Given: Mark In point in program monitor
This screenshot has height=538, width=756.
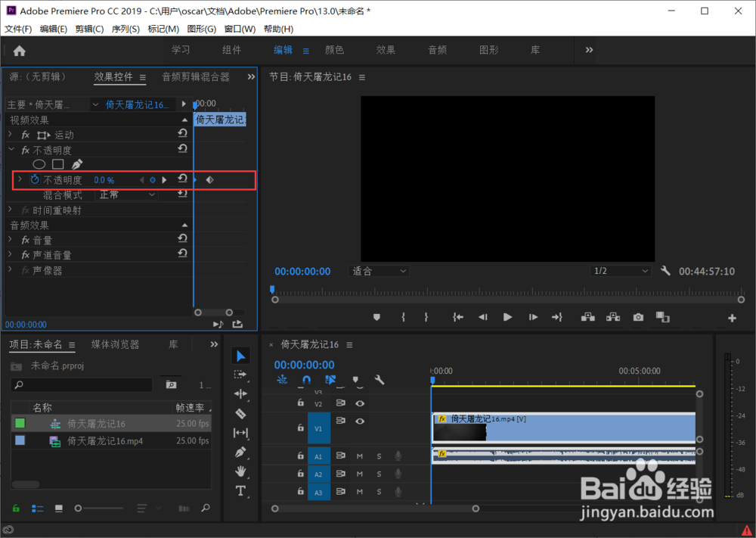Looking at the screenshot, I should (x=403, y=317).
